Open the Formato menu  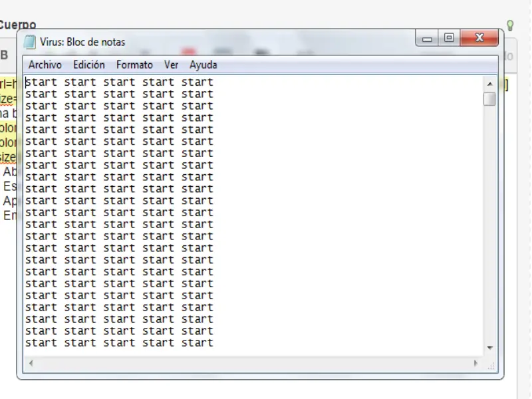134,65
